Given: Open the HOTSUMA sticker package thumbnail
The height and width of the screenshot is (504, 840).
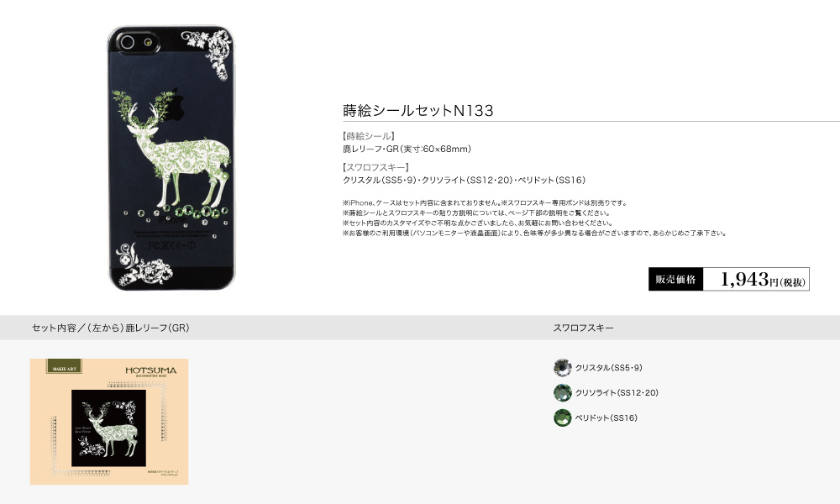Looking at the screenshot, I should [x=109, y=422].
